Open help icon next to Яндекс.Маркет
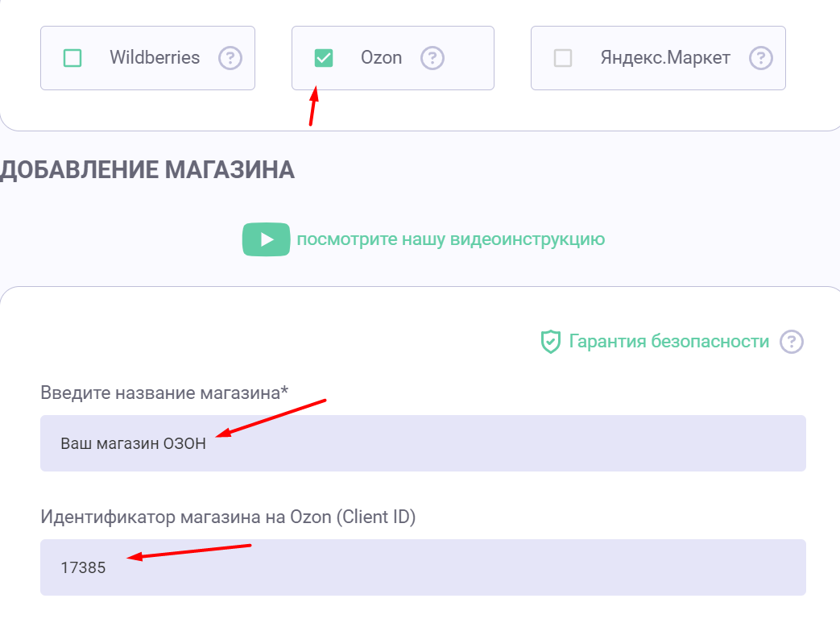This screenshot has width=840, height=619. [x=761, y=58]
